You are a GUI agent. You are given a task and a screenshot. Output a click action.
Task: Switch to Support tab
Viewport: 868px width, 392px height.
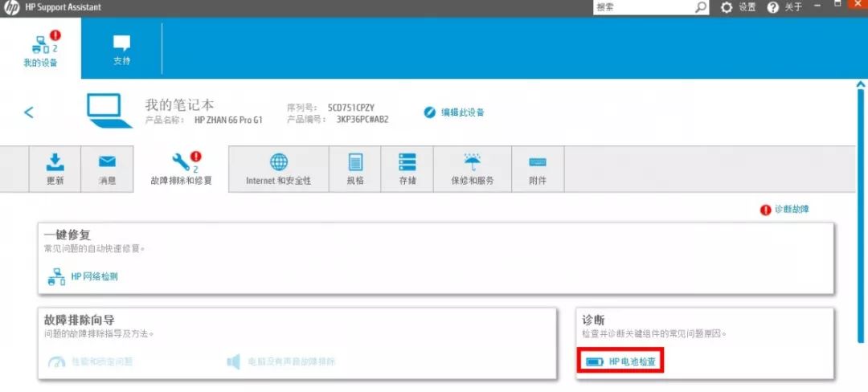[122, 50]
